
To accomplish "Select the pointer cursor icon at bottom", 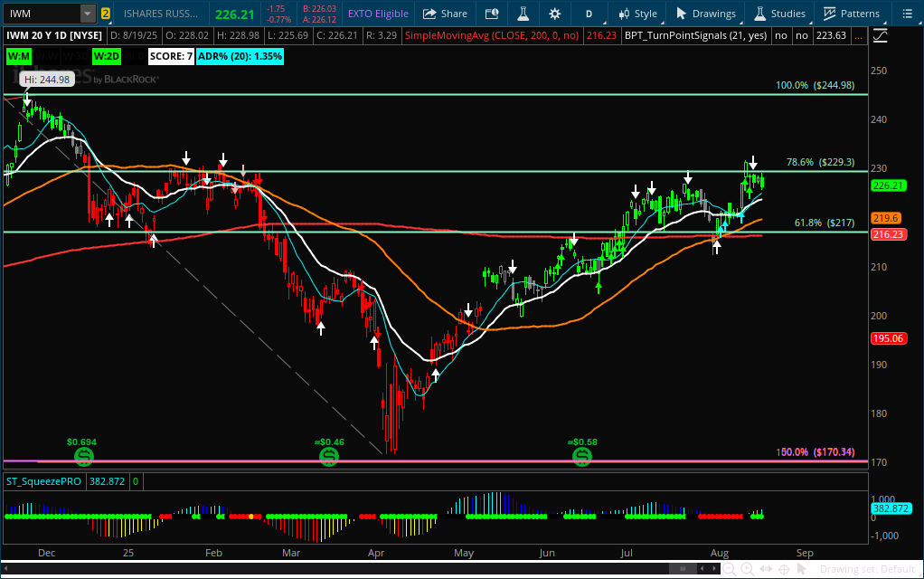I will click(801, 569).
